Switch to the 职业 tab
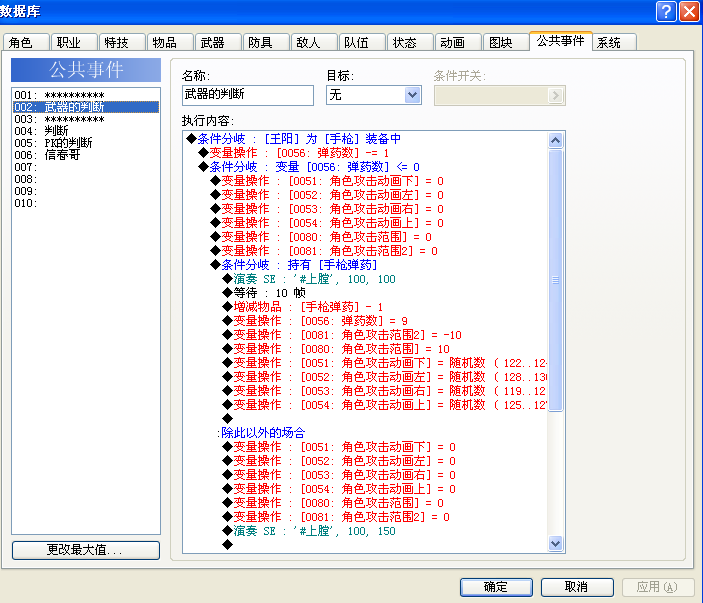Screen dimensions: 703x603 74,43
